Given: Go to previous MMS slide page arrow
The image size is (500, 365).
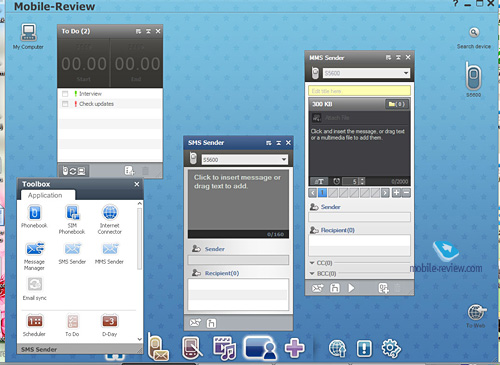Looking at the screenshot, I should click(x=312, y=193).
